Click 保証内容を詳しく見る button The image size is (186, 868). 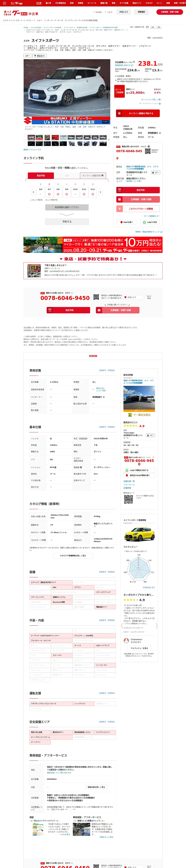(x=96, y=787)
